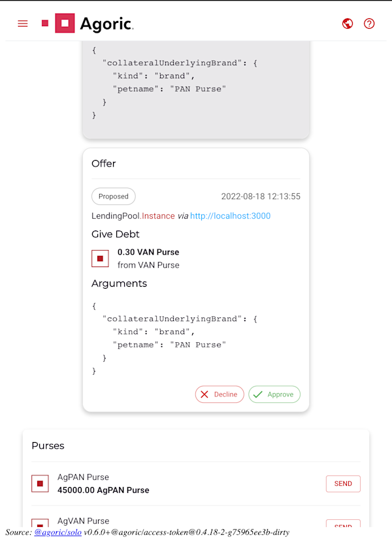Viewport: 392px width, 542px height.
Task: Click the Agoric logo
Action: coord(94,23)
